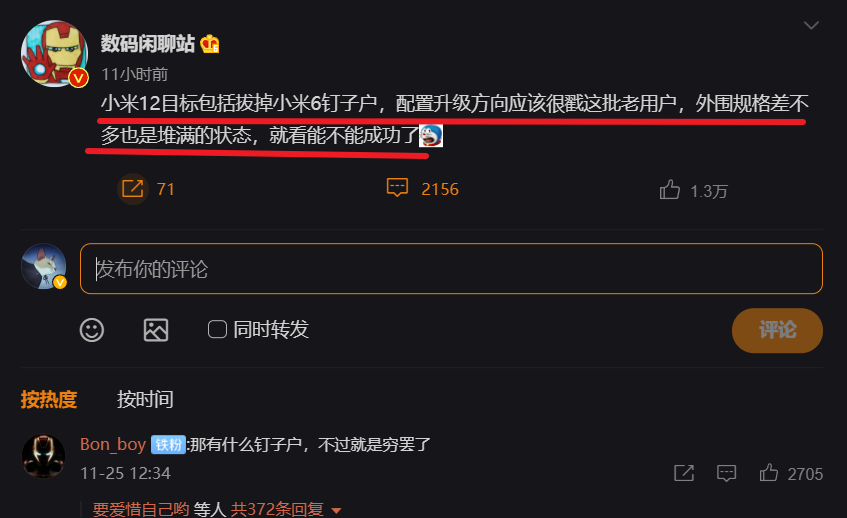The width and height of the screenshot is (847, 518).
Task: Switch to 按时间 comment sorting
Action: [145, 399]
